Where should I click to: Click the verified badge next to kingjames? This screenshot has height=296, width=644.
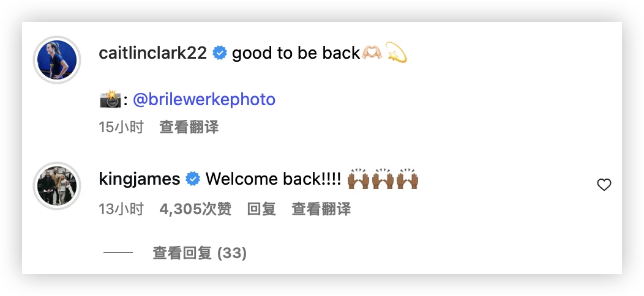click(x=193, y=179)
